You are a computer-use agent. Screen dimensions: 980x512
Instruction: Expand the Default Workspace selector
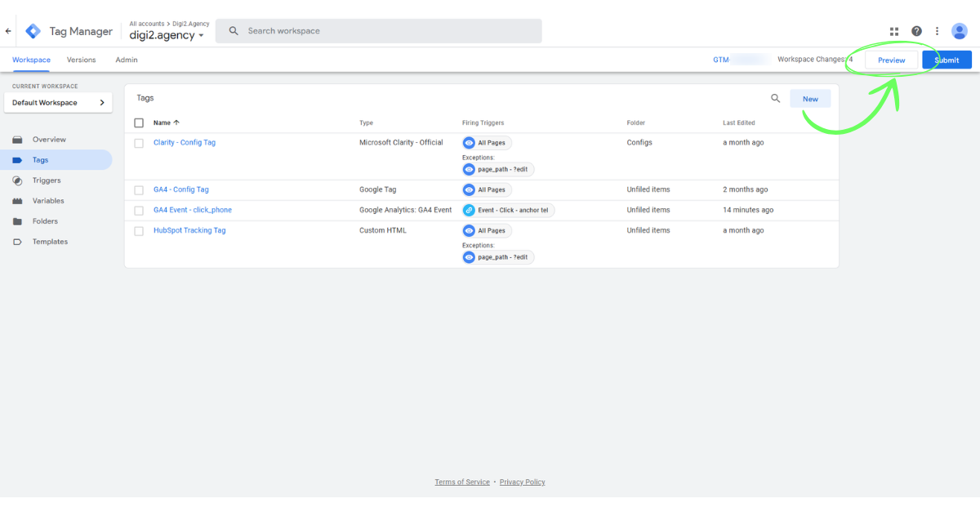pyautogui.click(x=59, y=103)
